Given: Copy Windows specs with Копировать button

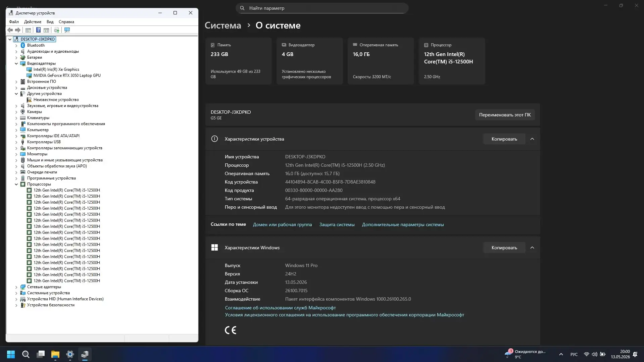Looking at the screenshot, I should click(504, 248).
